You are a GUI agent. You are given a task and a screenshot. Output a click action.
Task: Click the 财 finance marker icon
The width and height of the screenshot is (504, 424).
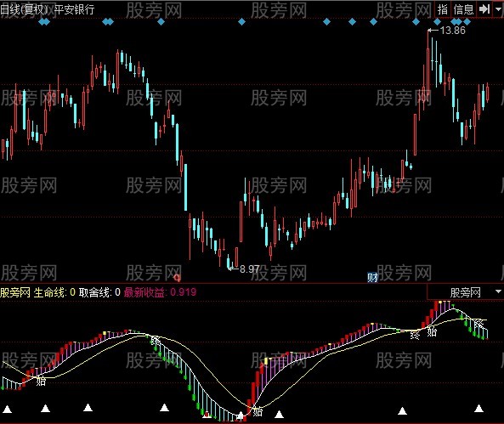(x=372, y=277)
